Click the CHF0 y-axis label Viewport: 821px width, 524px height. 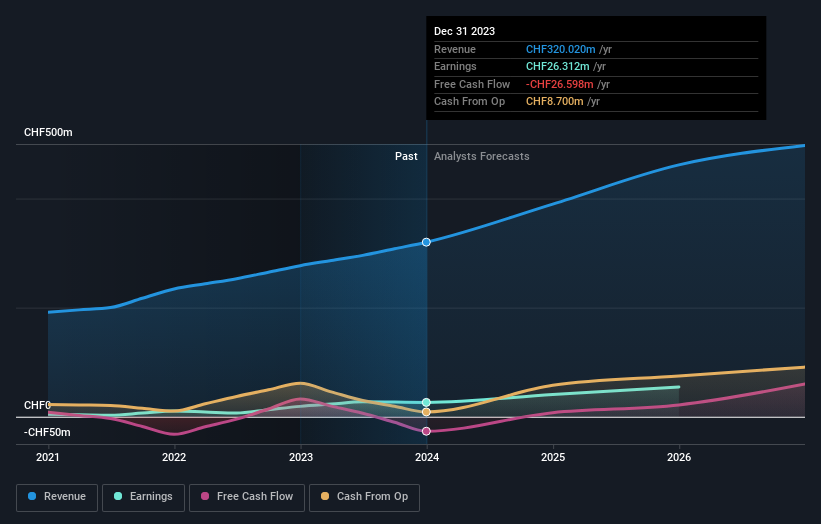tap(37, 405)
